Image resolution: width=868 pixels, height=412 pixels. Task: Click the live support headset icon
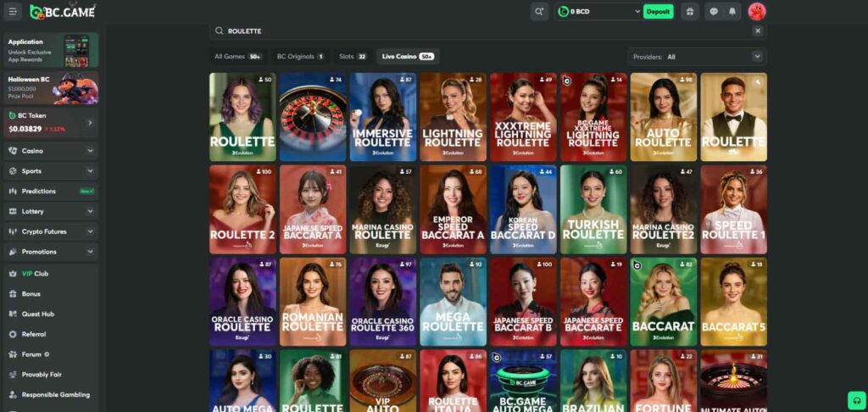[x=857, y=400]
